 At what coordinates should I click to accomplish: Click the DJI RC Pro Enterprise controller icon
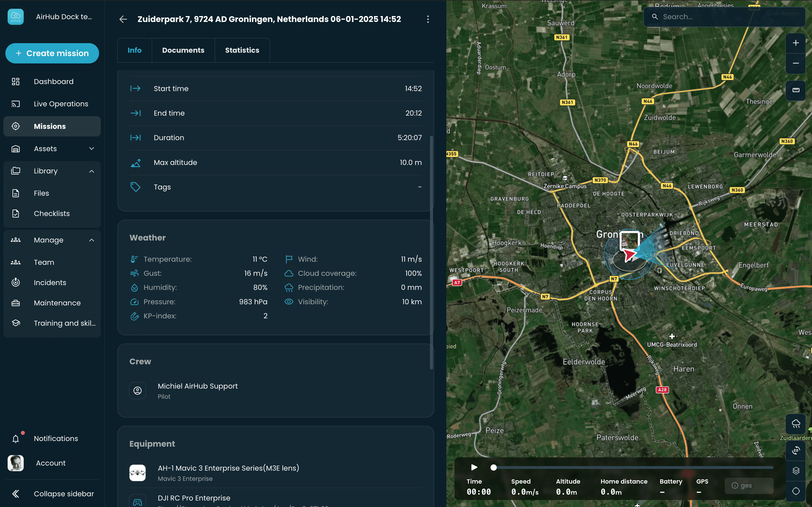click(x=137, y=502)
